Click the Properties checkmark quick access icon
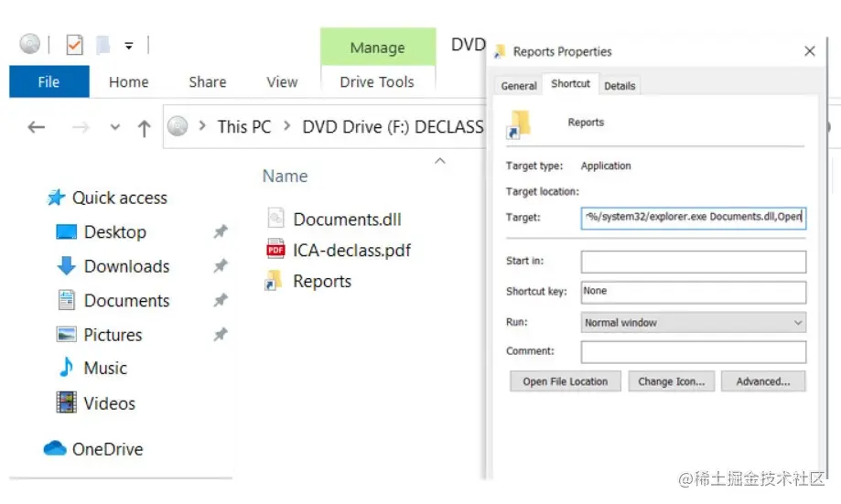841x504 pixels. (74, 45)
